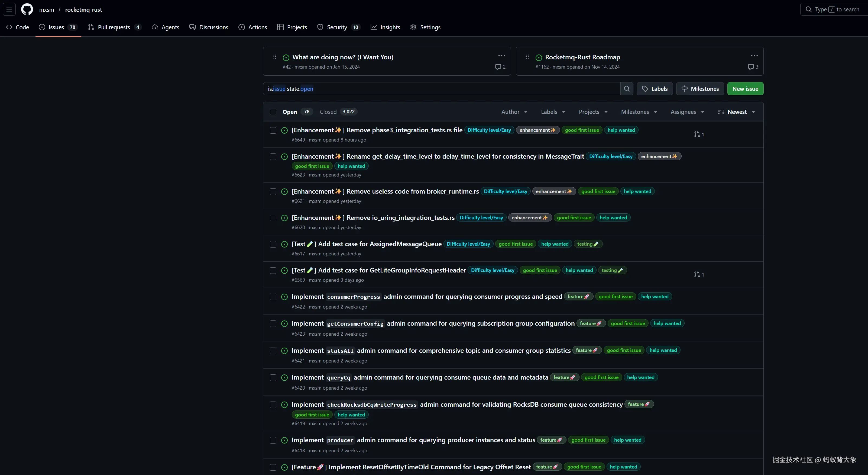Image resolution: width=868 pixels, height=475 pixels.
Task: Expand the Author filter dropdown
Action: (514, 112)
